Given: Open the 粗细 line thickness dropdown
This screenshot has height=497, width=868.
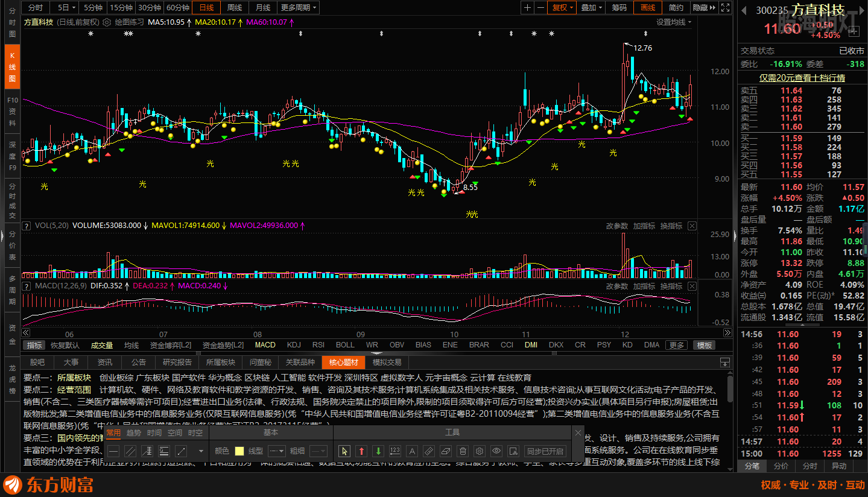Looking at the screenshot, I should [x=318, y=451].
